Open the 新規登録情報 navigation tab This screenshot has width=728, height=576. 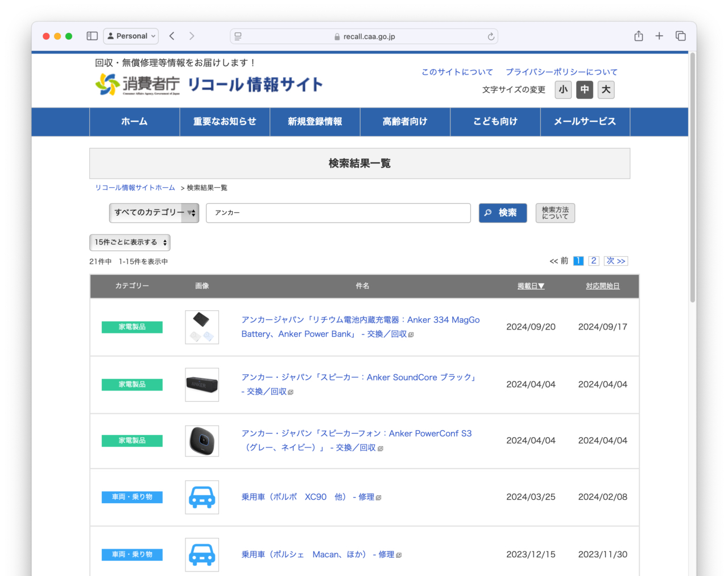click(x=315, y=122)
